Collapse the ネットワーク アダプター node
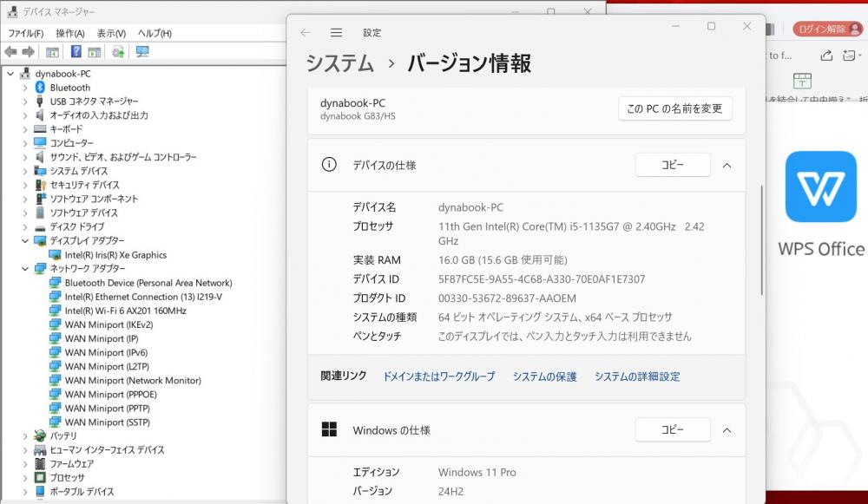 (25, 269)
